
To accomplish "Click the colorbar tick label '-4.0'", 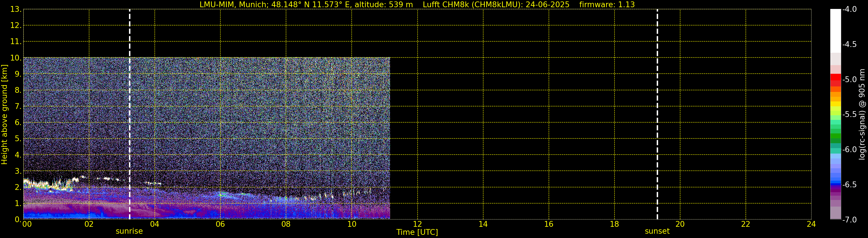I will 849,10.
